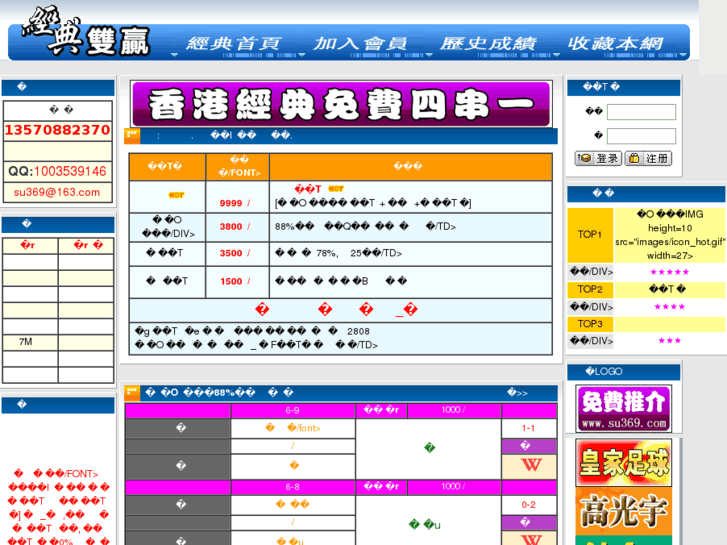Click the TOP2 ranking cell
This screenshot has height=545, width=727.
[x=590, y=289]
